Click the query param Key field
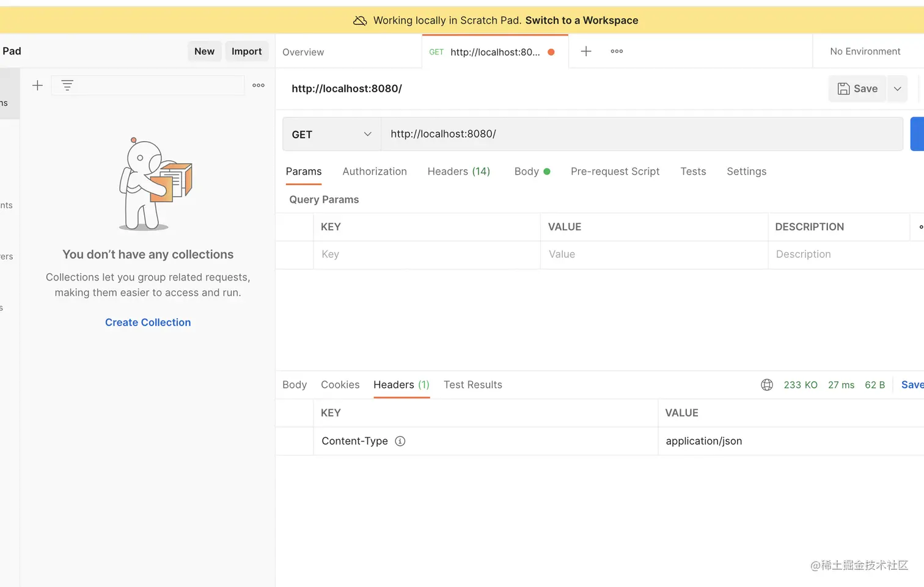This screenshot has height=587, width=924. click(427, 255)
